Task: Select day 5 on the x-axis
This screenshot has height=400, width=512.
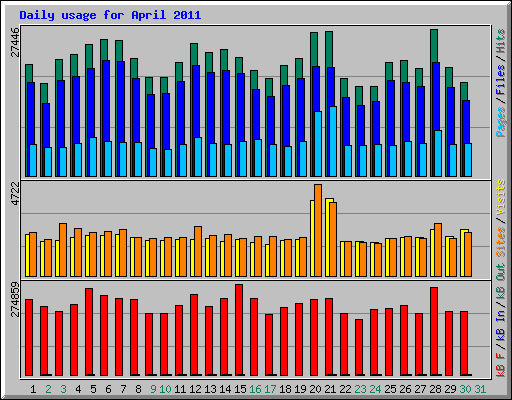Action: click(x=93, y=389)
